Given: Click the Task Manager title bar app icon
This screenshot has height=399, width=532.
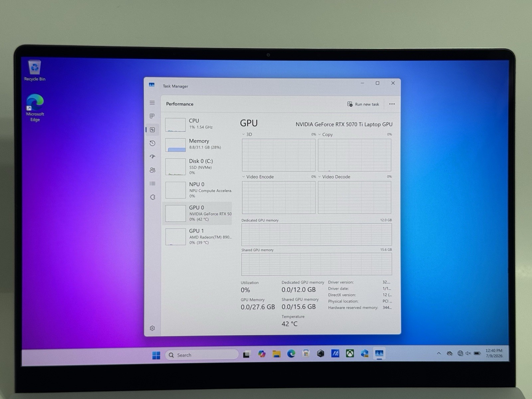Looking at the screenshot, I should 152,85.
